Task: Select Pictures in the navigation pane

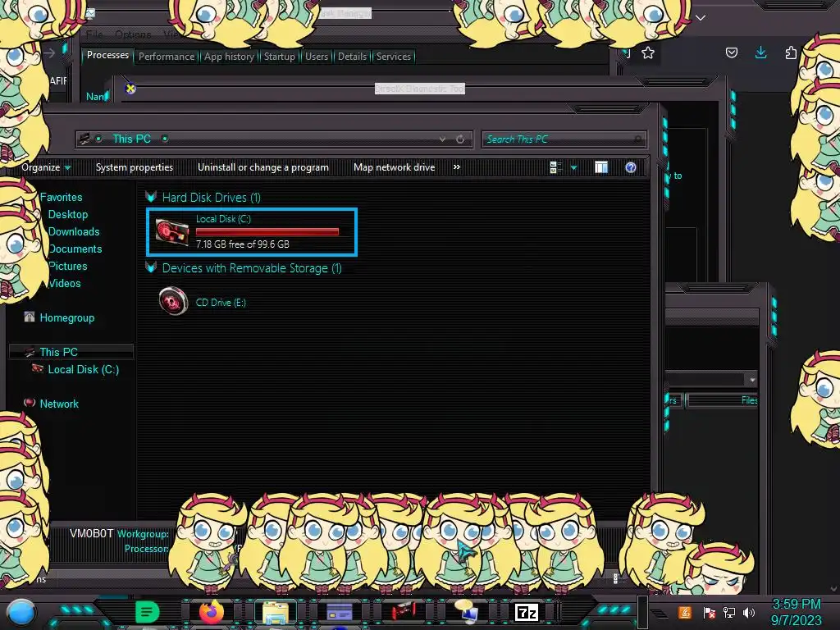Action: 67,266
